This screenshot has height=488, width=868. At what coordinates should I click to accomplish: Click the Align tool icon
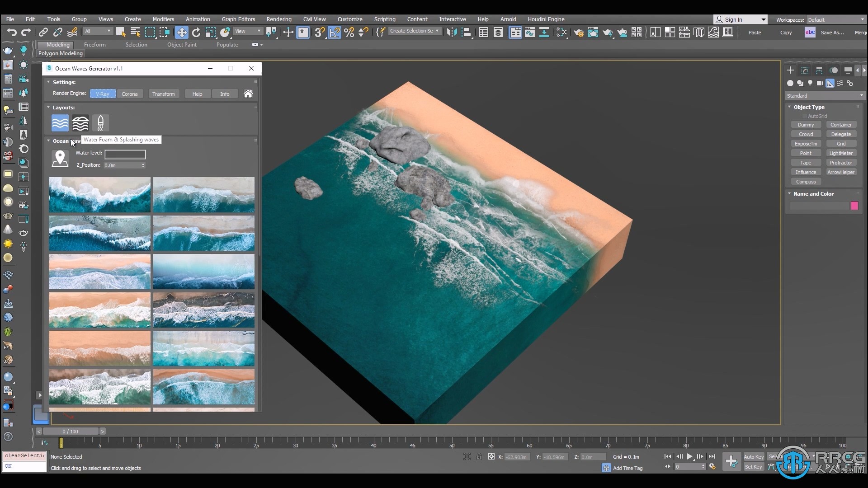click(x=467, y=32)
